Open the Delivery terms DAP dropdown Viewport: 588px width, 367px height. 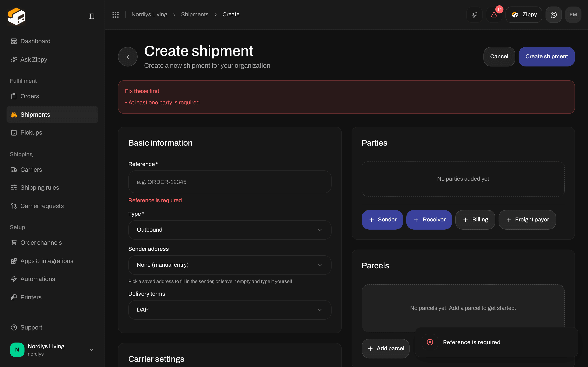pos(230,310)
